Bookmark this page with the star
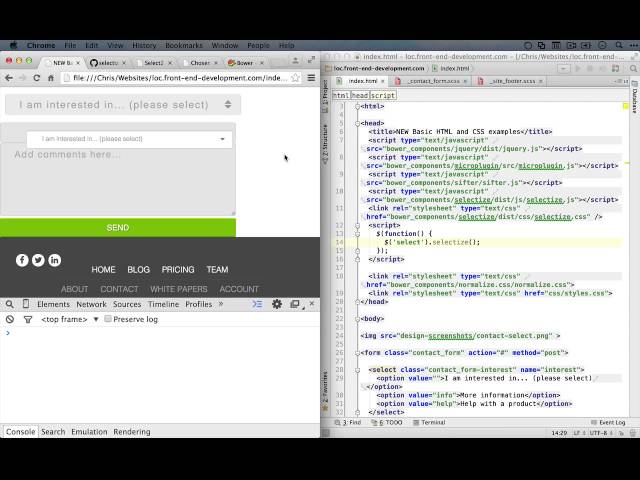Screen dimensions: 640x480 coord(295,78)
